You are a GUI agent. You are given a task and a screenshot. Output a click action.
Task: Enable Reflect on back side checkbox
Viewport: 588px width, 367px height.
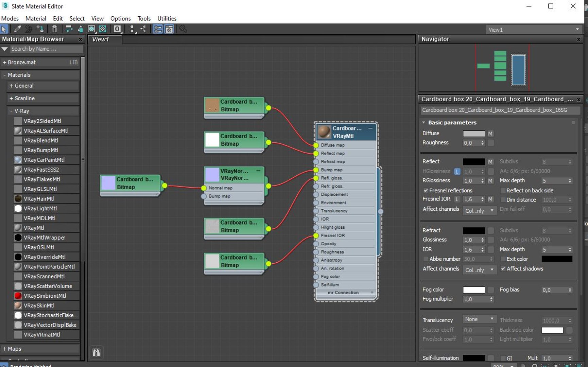pyautogui.click(x=503, y=191)
